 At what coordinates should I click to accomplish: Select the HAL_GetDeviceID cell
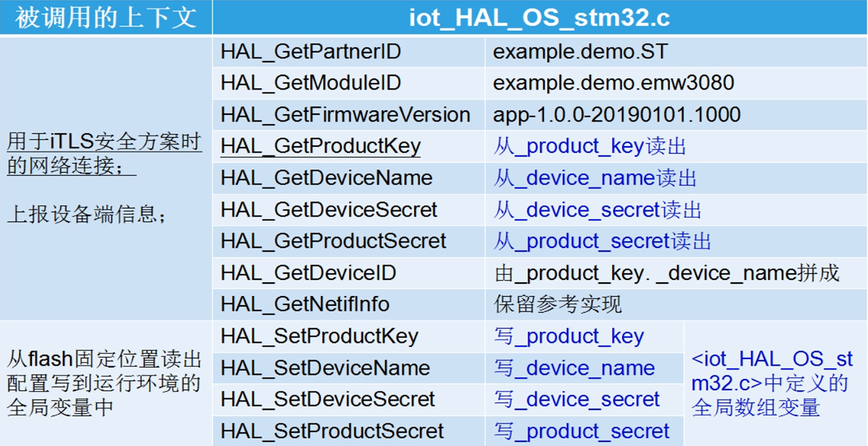[308, 273]
